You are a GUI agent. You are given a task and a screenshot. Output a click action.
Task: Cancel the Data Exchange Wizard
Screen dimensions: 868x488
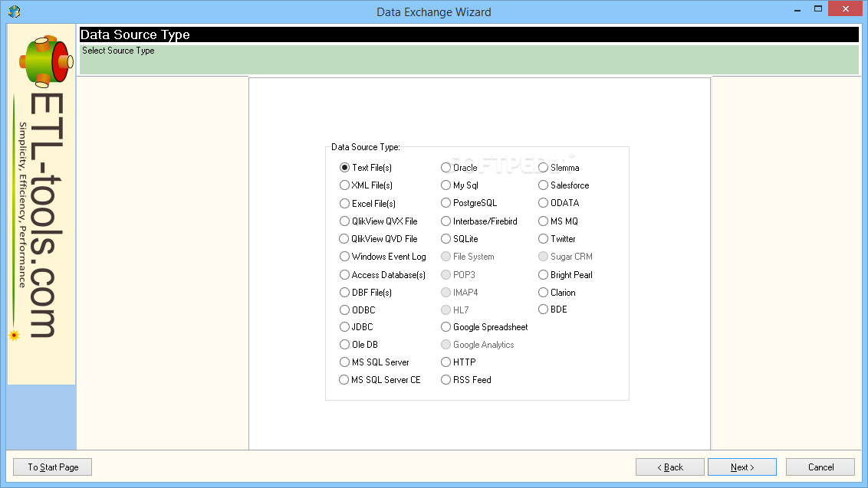pos(820,467)
